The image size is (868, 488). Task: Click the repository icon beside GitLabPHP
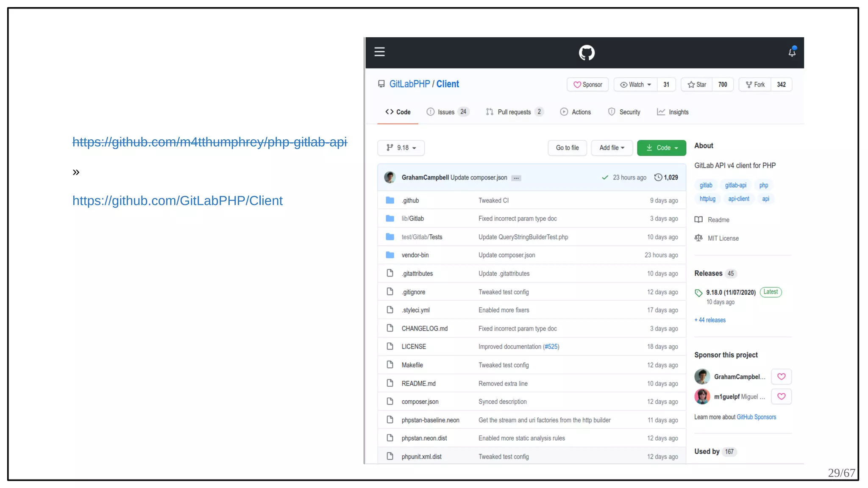coord(381,84)
